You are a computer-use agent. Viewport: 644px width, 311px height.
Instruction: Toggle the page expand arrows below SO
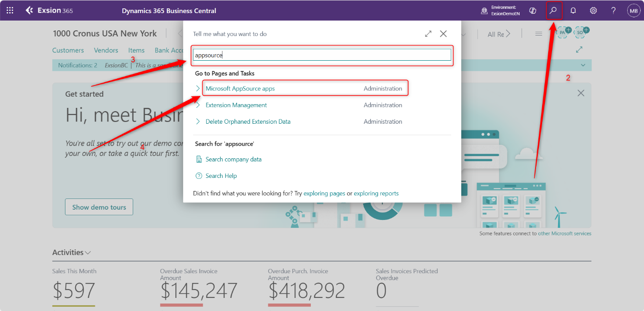[580, 49]
